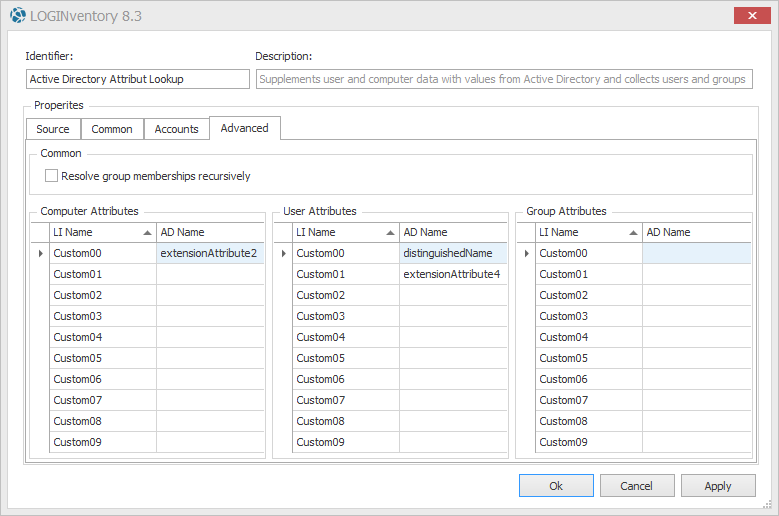Viewport: 779px width, 516px height.
Task: Switch to the Source tab
Action: [53, 129]
